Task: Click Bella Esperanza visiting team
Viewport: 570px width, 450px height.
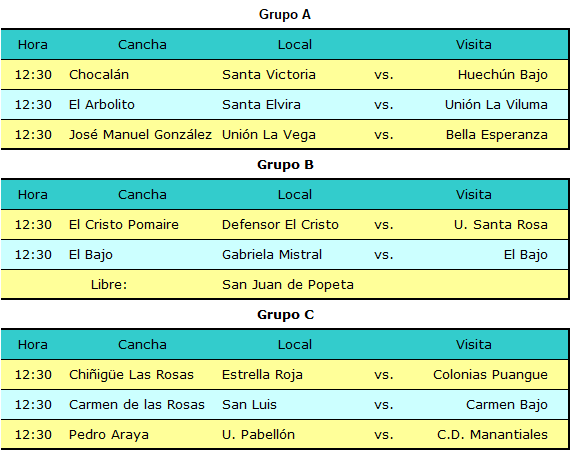Action: pos(497,135)
